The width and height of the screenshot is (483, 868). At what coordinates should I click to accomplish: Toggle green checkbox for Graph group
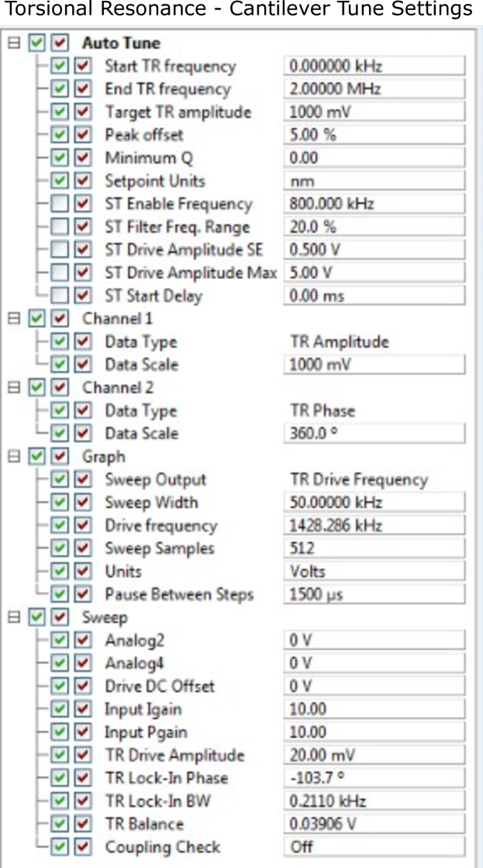click(37, 457)
